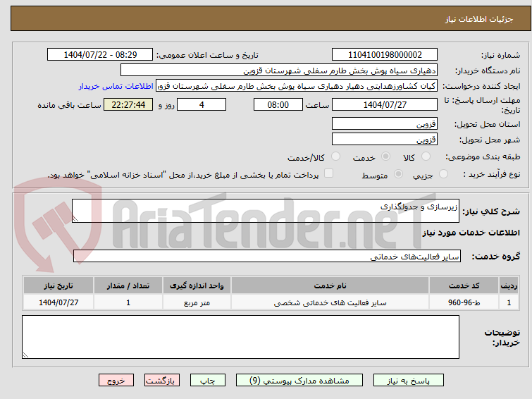Click the اطلاعات خدمات مورد نیاز heading

point(471,233)
